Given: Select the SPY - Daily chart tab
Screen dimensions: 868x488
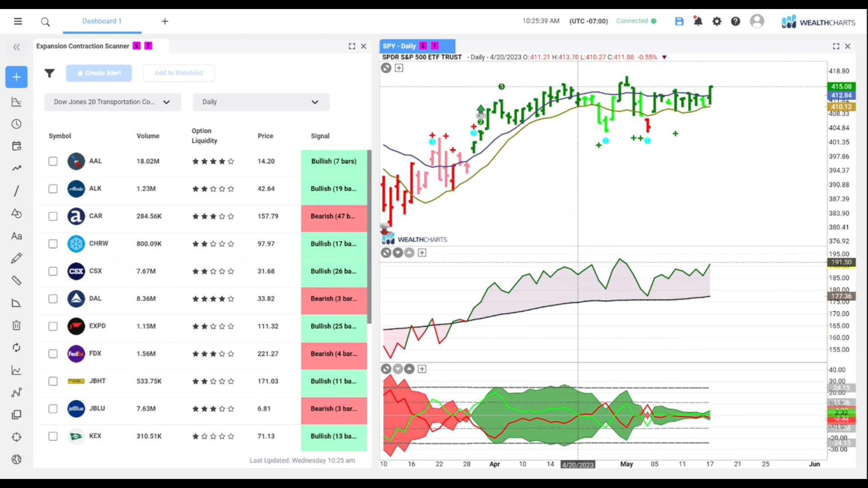Looking at the screenshot, I should [x=417, y=46].
